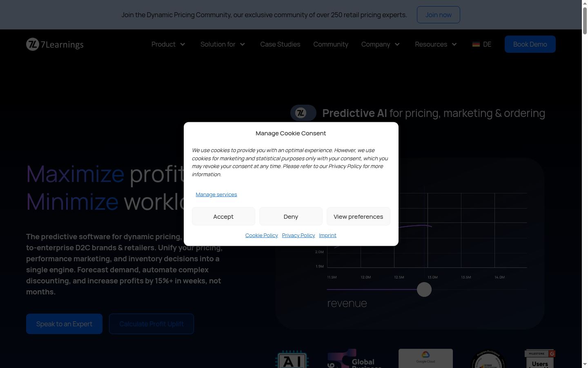Click the German flag language icon

click(476, 44)
